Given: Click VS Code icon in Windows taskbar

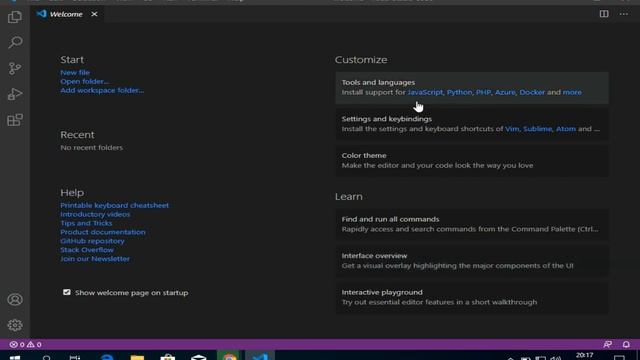Looking at the screenshot, I should click(x=260, y=356).
